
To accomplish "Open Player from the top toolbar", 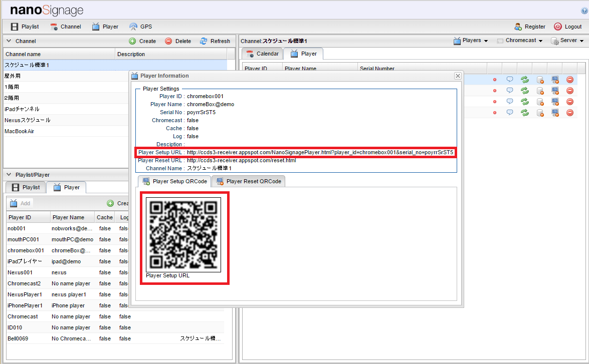I will (x=105, y=27).
